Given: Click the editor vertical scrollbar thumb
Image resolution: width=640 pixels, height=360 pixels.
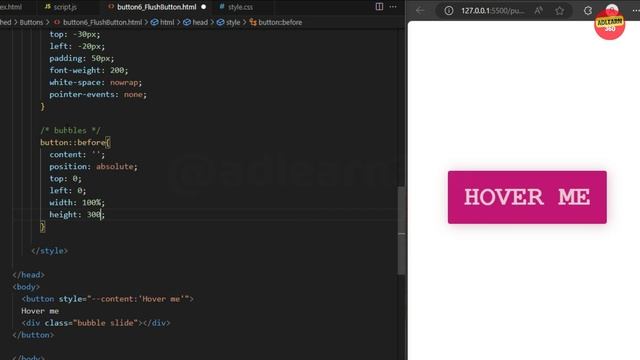Looking at the screenshot, I should pos(402,231).
